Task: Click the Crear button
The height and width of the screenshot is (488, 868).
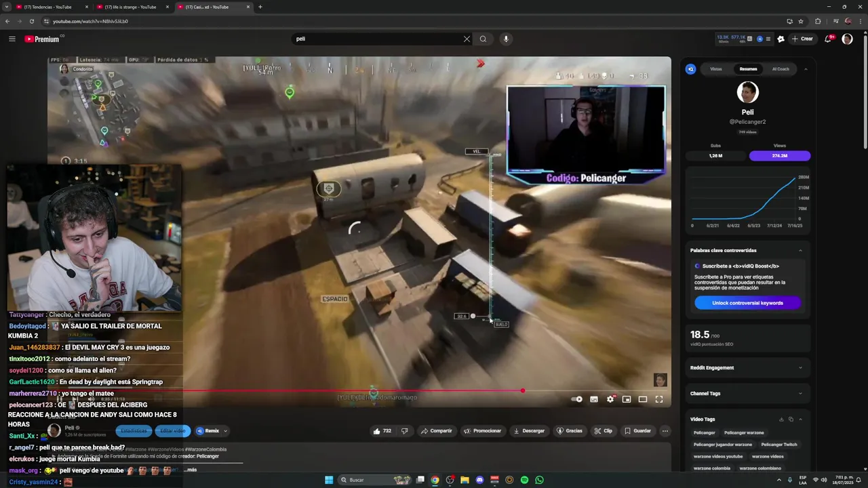Action: pyautogui.click(x=802, y=39)
